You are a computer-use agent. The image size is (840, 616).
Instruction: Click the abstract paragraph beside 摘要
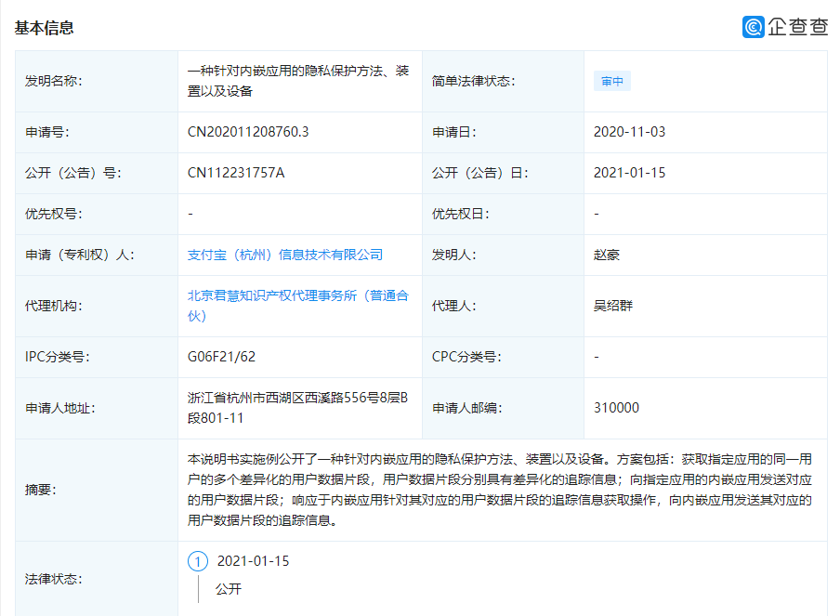pos(500,490)
